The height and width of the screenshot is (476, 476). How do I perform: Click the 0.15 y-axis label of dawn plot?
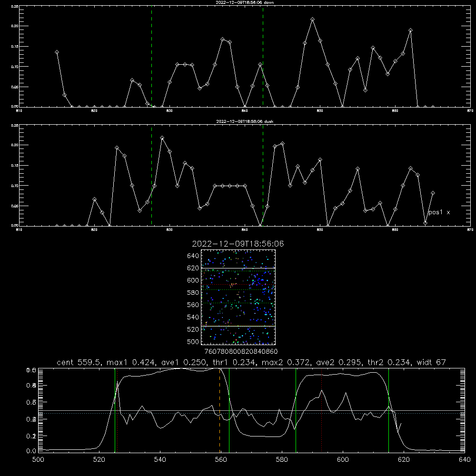(x=15, y=47)
